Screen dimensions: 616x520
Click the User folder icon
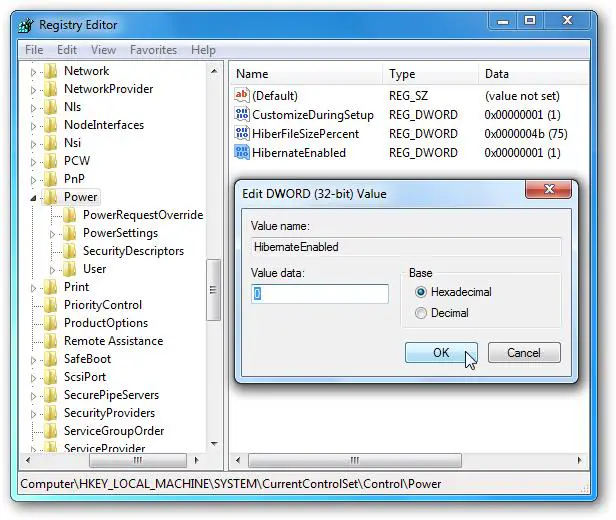click(70, 269)
